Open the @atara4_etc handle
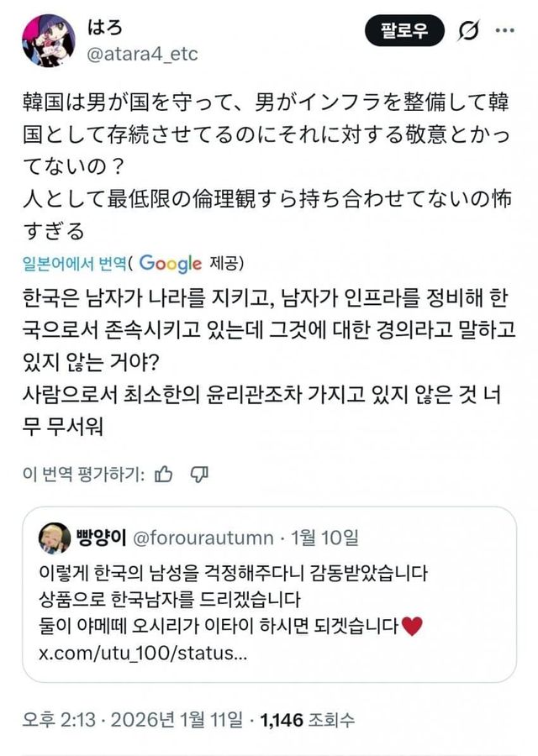The image size is (538, 756). (142, 54)
